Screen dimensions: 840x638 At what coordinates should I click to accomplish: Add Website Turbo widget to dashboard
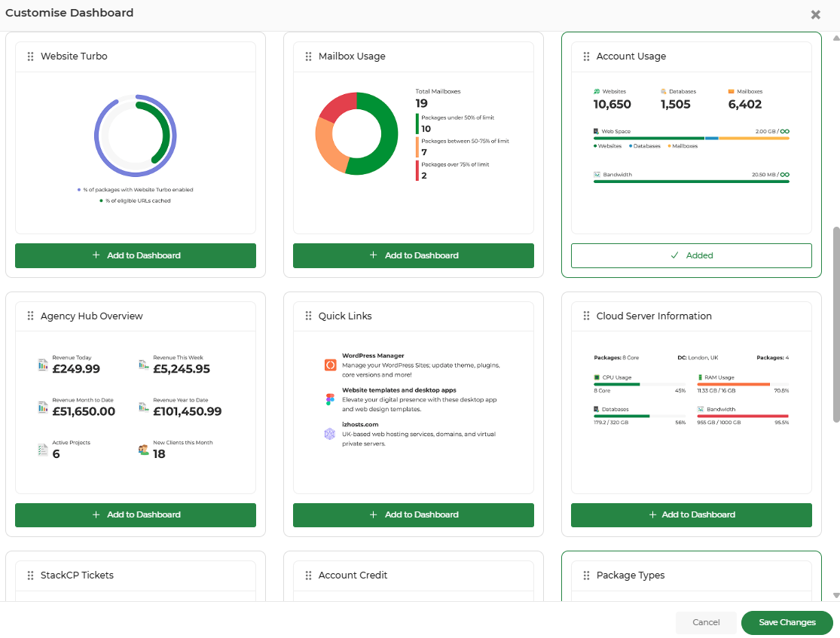coord(136,255)
